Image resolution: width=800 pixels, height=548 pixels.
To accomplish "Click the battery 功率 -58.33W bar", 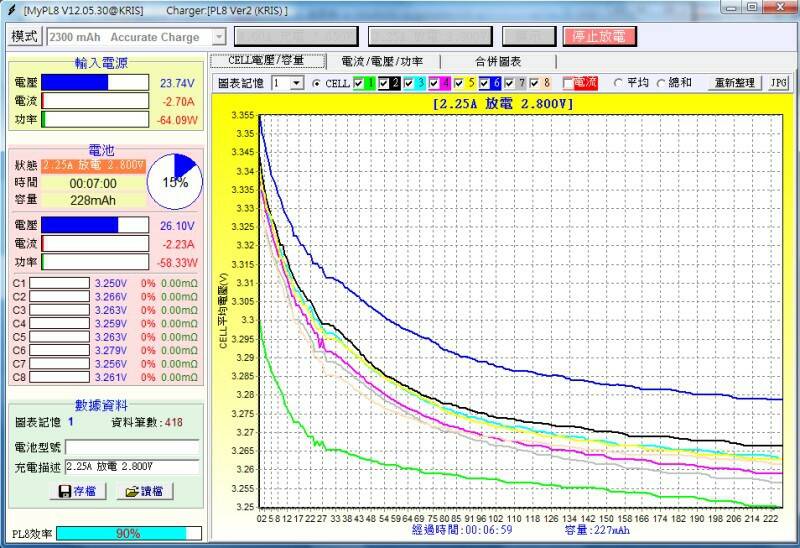I will click(95, 262).
